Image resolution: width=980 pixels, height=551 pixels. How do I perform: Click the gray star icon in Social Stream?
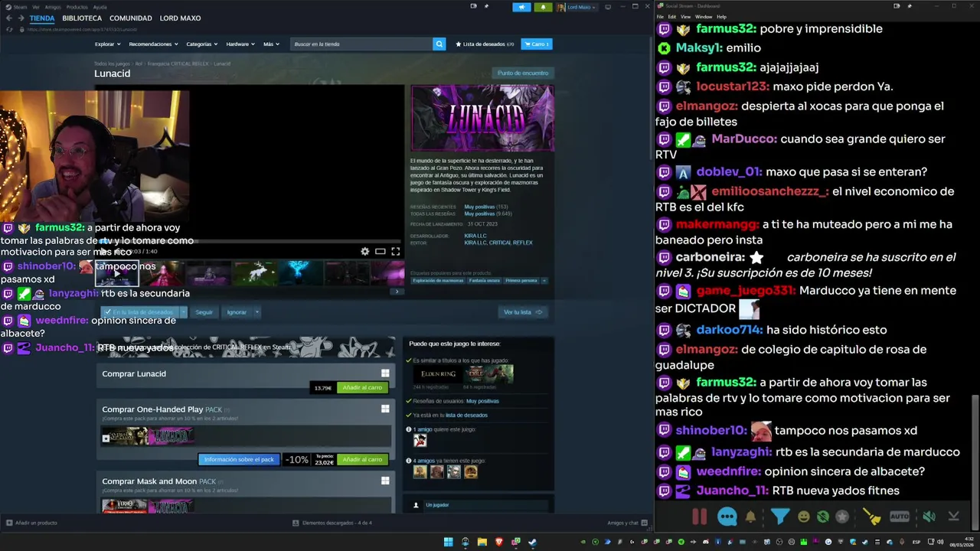[842, 517]
